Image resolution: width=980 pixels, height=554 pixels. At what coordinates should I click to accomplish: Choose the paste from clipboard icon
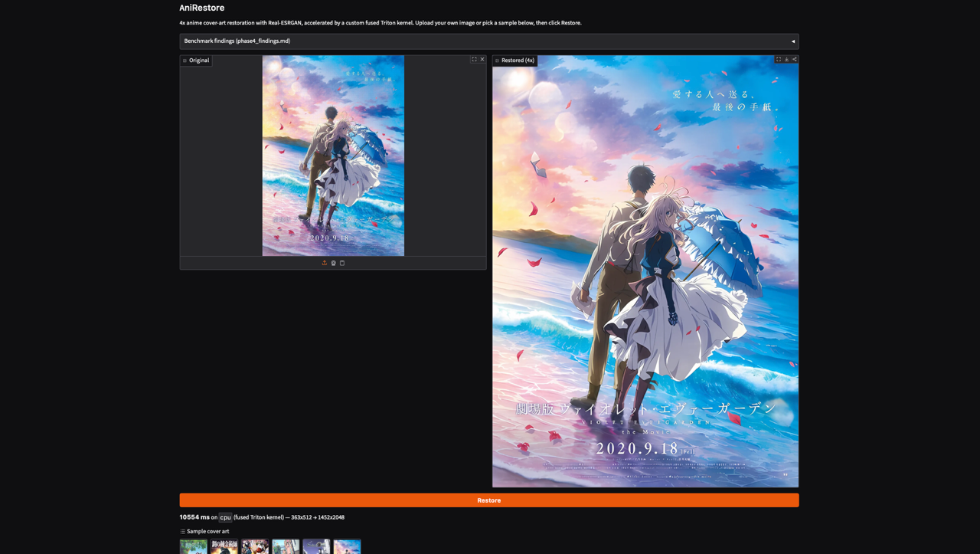tap(342, 263)
